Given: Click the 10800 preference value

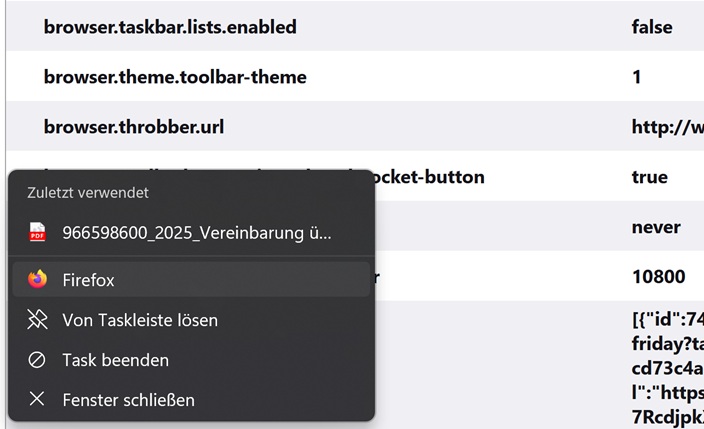Looking at the screenshot, I should [x=658, y=276].
